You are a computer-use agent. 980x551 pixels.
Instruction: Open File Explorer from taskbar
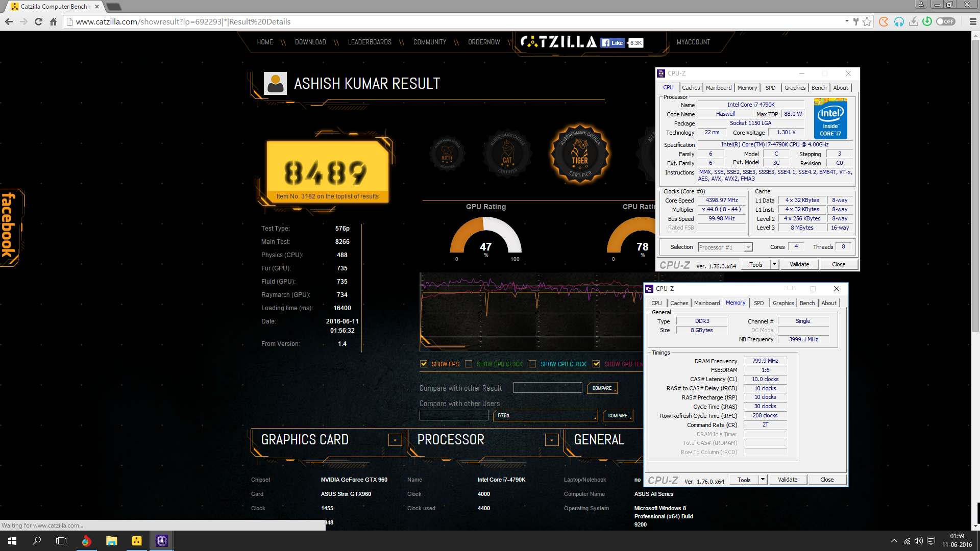pyautogui.click(x=111, y=541)
